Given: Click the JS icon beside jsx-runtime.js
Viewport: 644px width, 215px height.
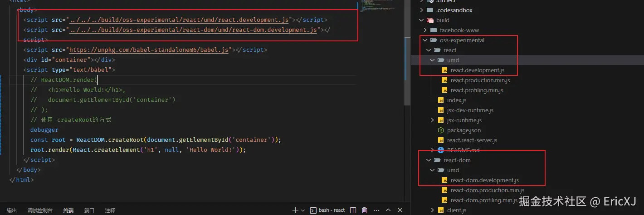Looking at the screenshot, I should (441, 120).
